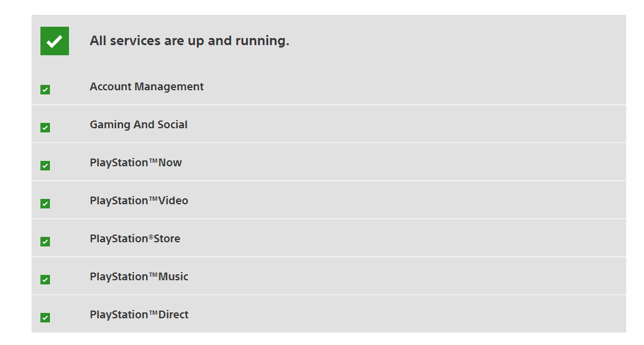Click the registered symbol in PlayStation®Store
This screenshot has width=644, height=345.
(x=150, y=237)
